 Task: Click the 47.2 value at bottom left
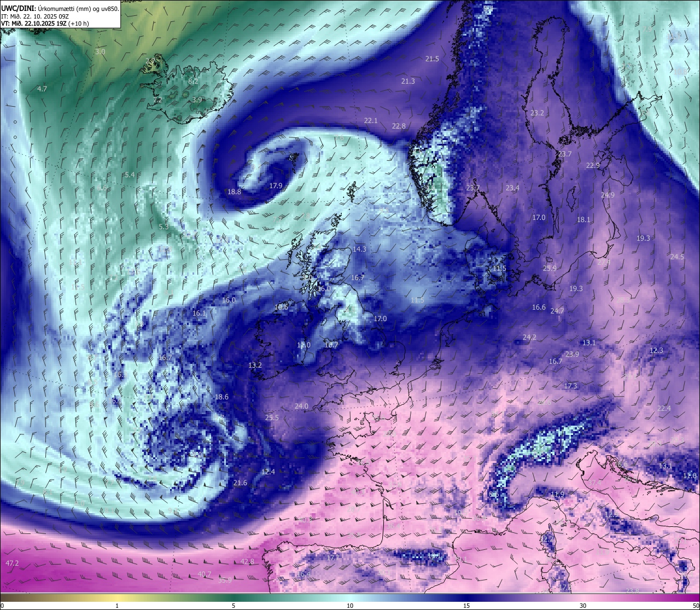(x=11, y=563)
